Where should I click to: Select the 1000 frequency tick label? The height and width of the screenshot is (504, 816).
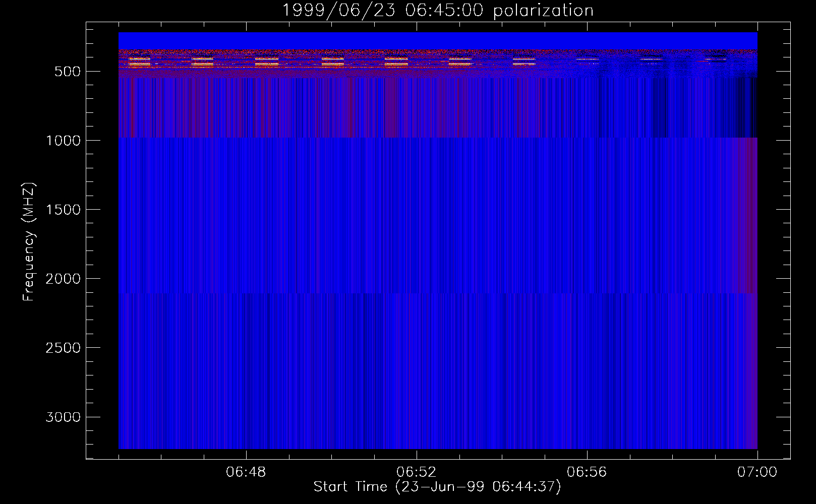click(x=63, y=141)
